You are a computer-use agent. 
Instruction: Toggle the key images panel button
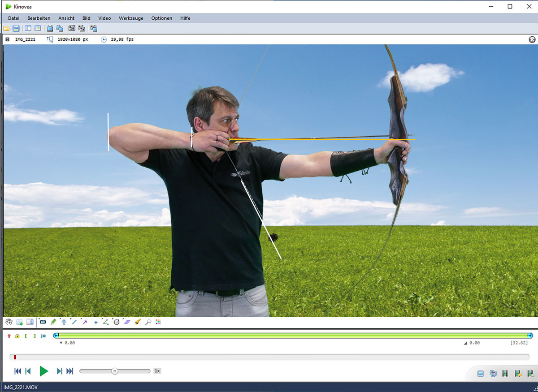[x=30, y=322]
